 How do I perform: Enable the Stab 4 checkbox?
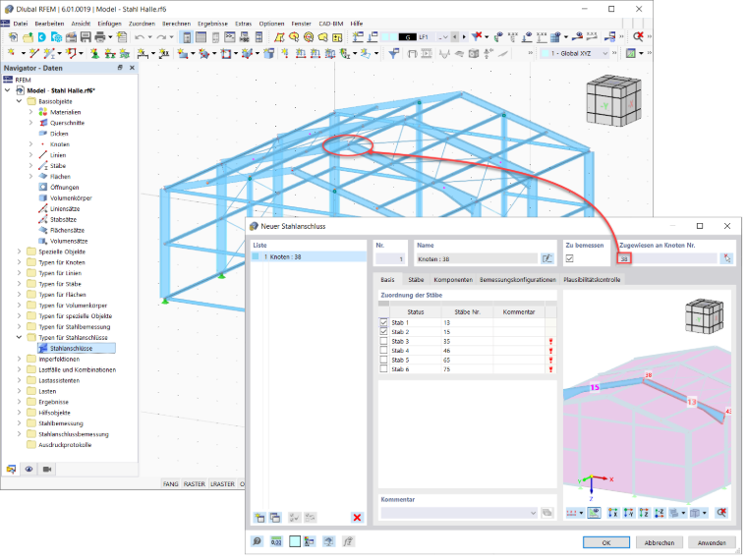coord(383,351)
